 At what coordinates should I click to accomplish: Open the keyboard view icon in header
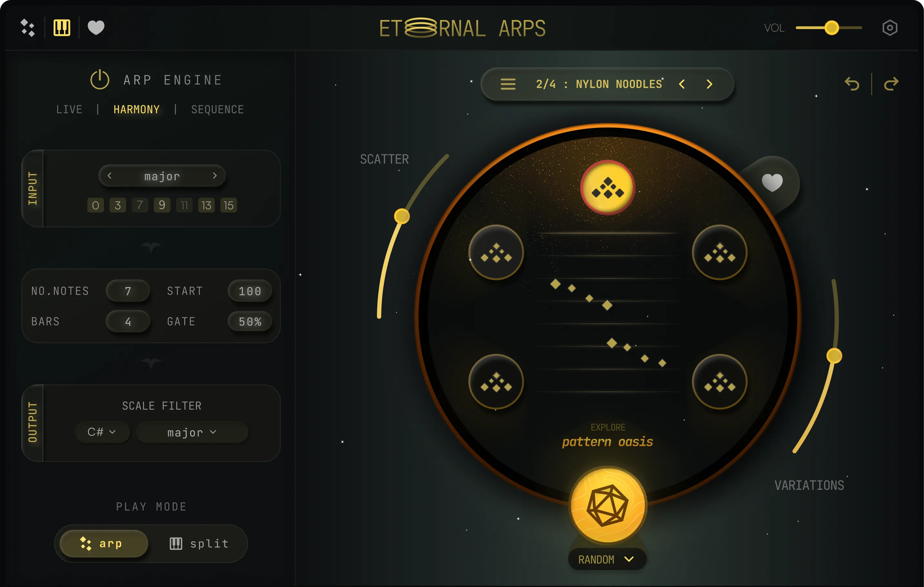tap(62, 28)
